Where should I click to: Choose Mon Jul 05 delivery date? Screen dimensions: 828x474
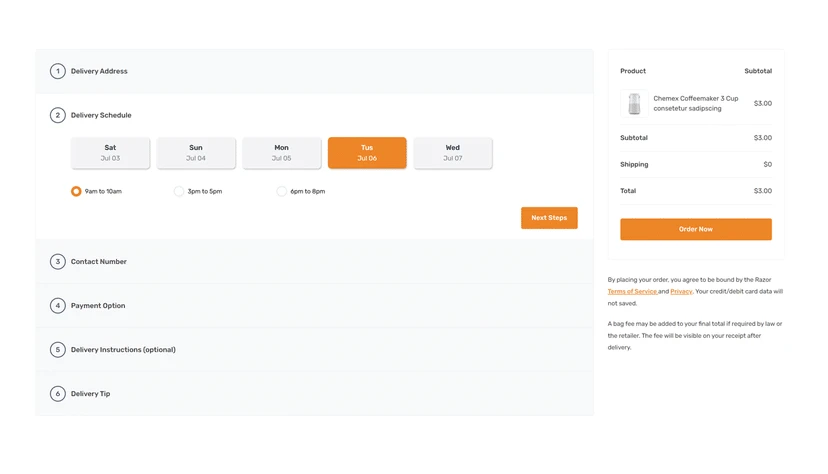(x=281, y=153)
